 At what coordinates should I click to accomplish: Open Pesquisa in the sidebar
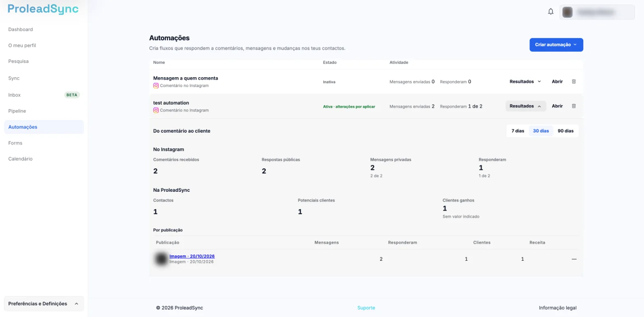coord(18,62)
